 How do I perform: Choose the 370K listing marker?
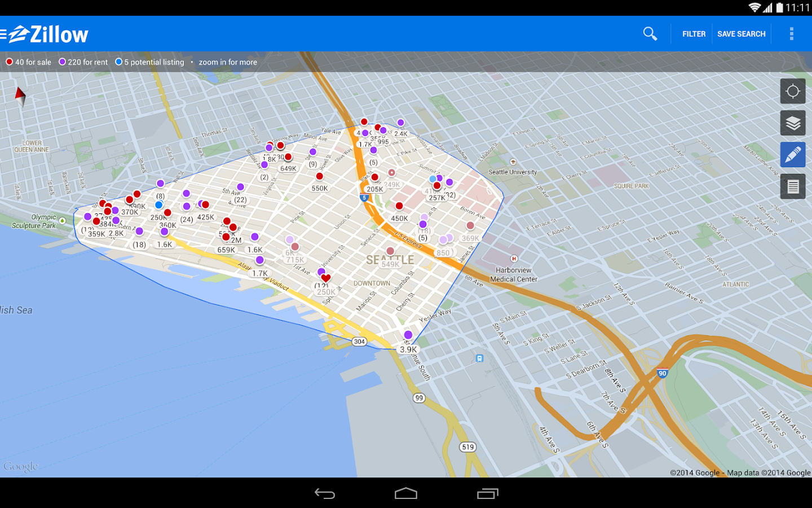130,212
